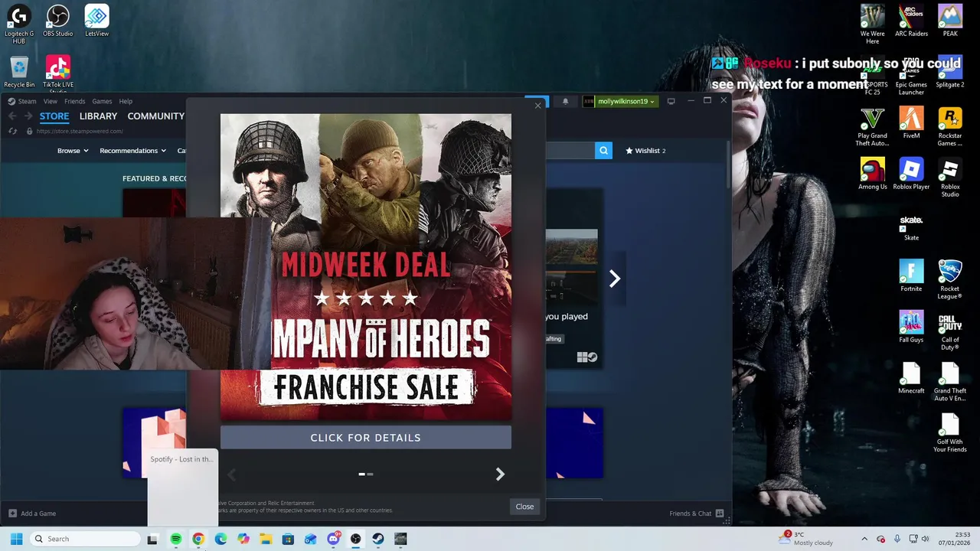This screenshot has height=551, width=980.
Task: Open Golf With Your Friends shortcut
Action: coord(950,433)
